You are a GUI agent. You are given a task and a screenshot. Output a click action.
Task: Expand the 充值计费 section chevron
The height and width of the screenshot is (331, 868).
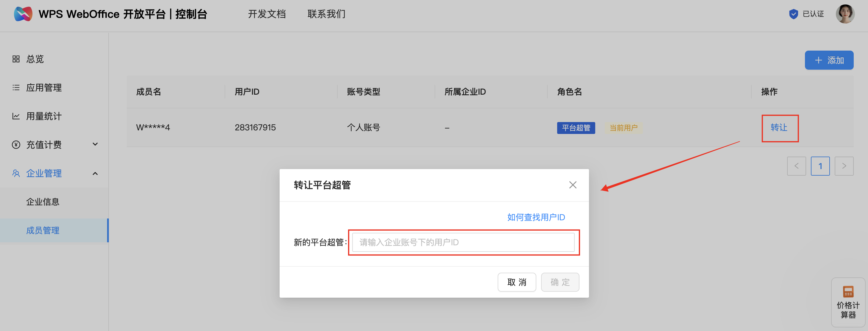coord(95,144)
